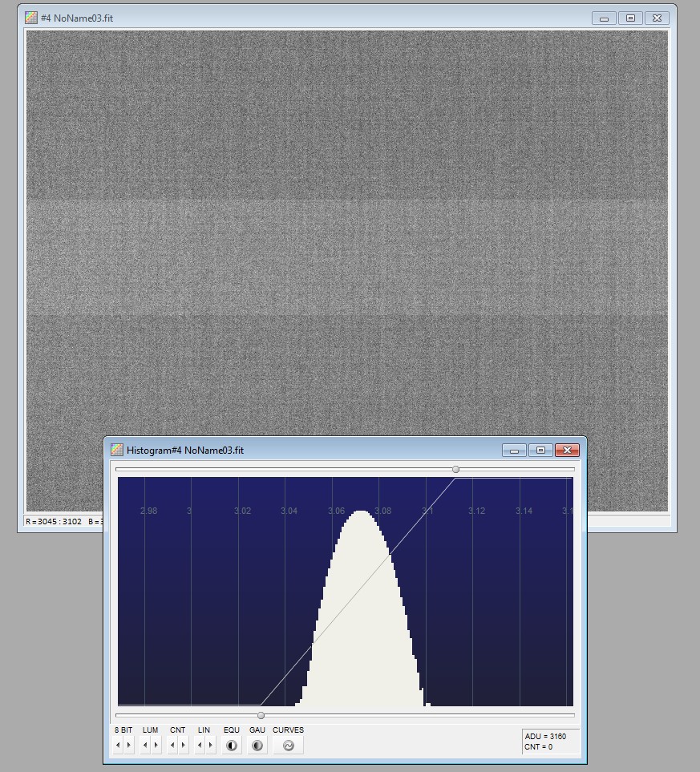Viewport: 700px width, 772px height.
Task: Click the LIN left arrow
Action: click(200, 746)
